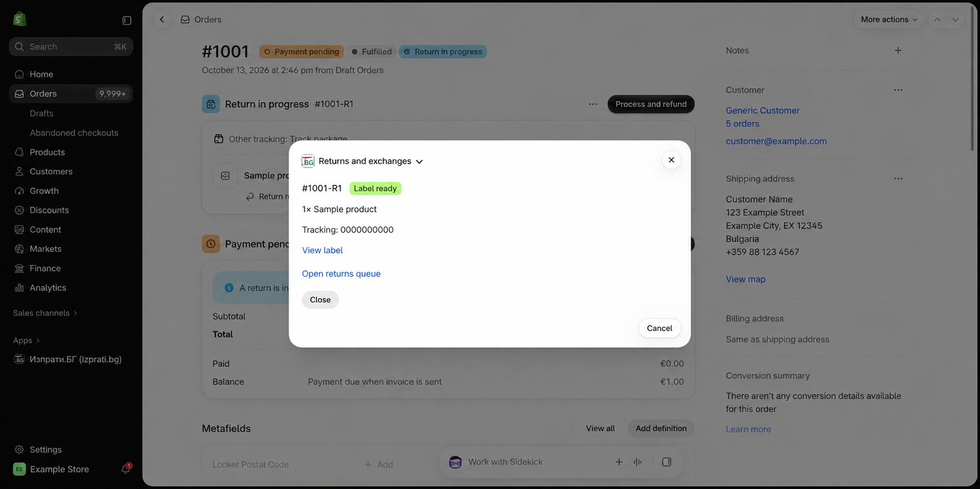Viewport: 980px width, 489px height.
Task: Click the 5 orders link
Action: (x=743, y=124)
